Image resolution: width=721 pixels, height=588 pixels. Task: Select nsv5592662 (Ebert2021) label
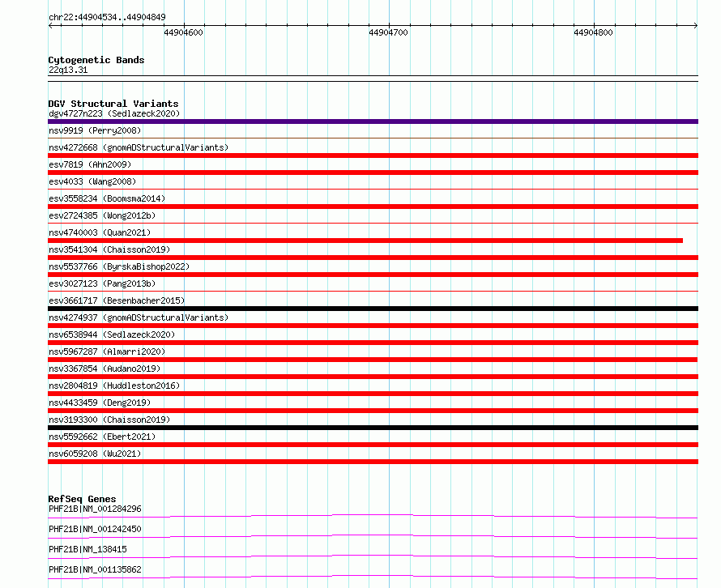pos(102,437)
